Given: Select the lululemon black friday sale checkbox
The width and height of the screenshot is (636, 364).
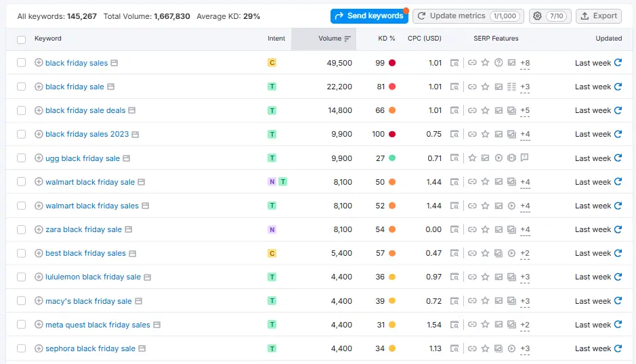Looking at the screenshot, I should click(x=22, y=277).
